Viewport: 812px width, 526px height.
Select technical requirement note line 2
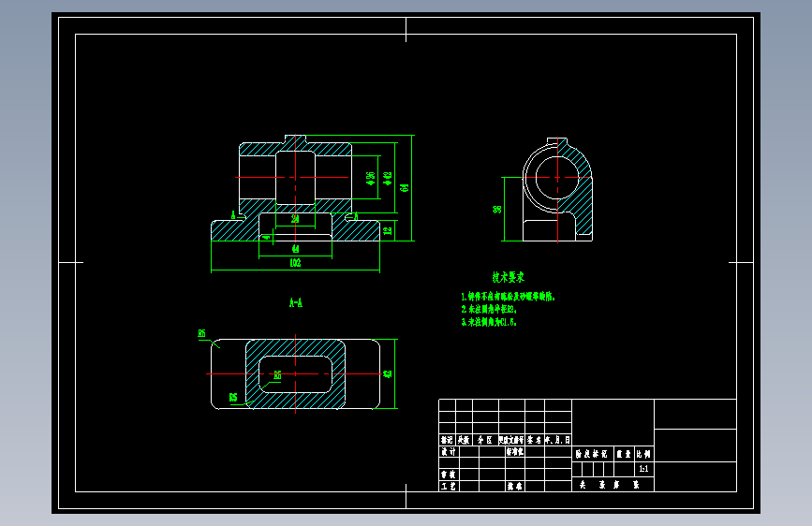pyautogui.click(x=489, y=309)
